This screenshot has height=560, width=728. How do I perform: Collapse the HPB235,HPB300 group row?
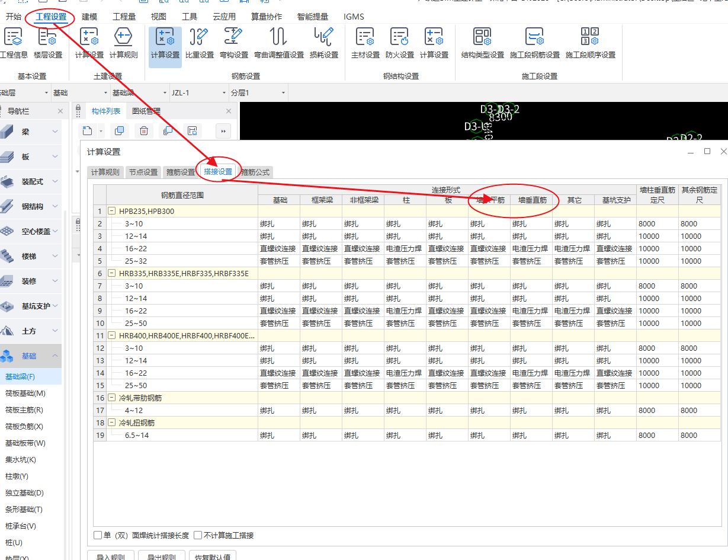tap(111, 212)
